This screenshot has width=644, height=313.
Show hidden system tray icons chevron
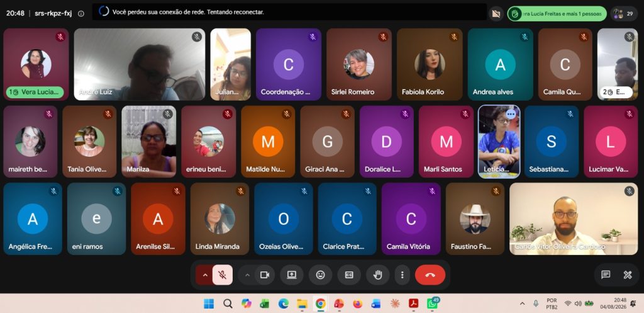click(522, 304)
